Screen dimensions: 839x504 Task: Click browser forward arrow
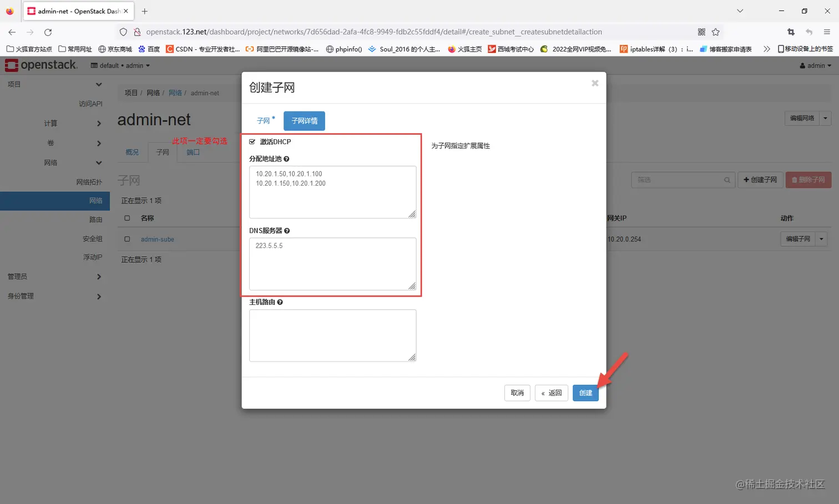[x=30, y=32]
